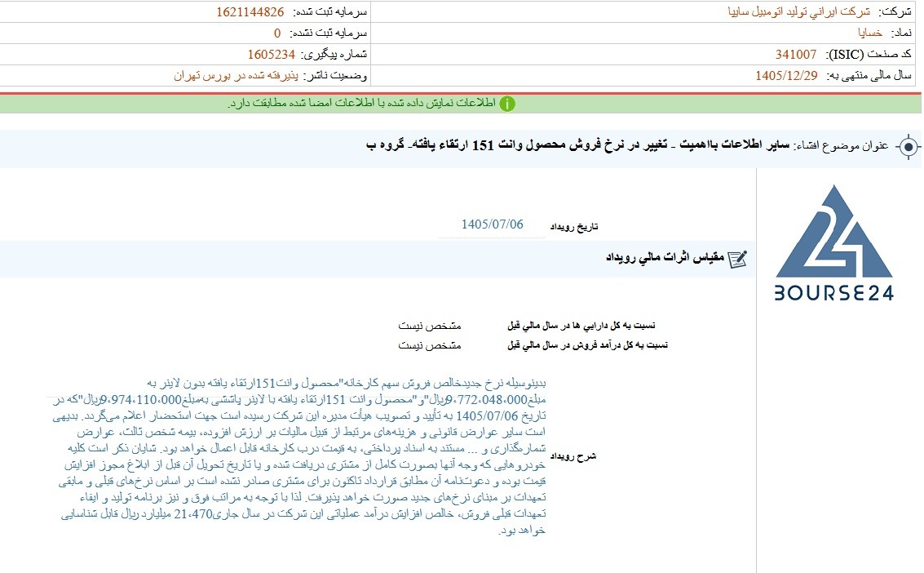Click the نماد label

[901, 33]
